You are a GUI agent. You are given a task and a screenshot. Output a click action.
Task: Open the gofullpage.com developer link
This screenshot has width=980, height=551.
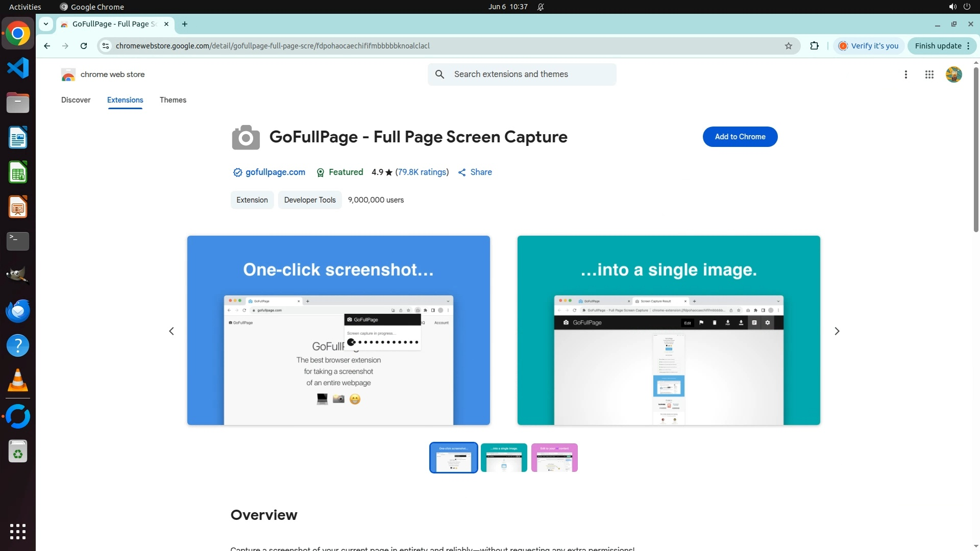[275, 172]
